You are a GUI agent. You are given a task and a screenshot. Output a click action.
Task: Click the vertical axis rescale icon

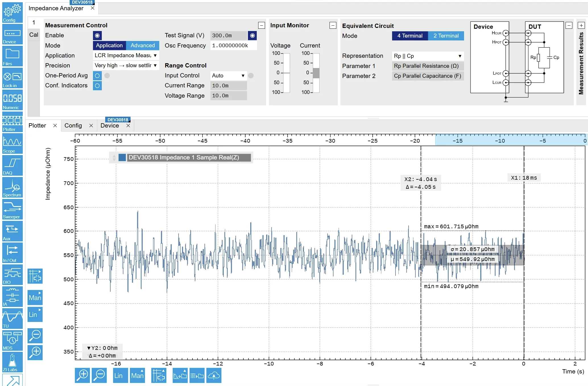pyautogui.click(x=35, y=276)
